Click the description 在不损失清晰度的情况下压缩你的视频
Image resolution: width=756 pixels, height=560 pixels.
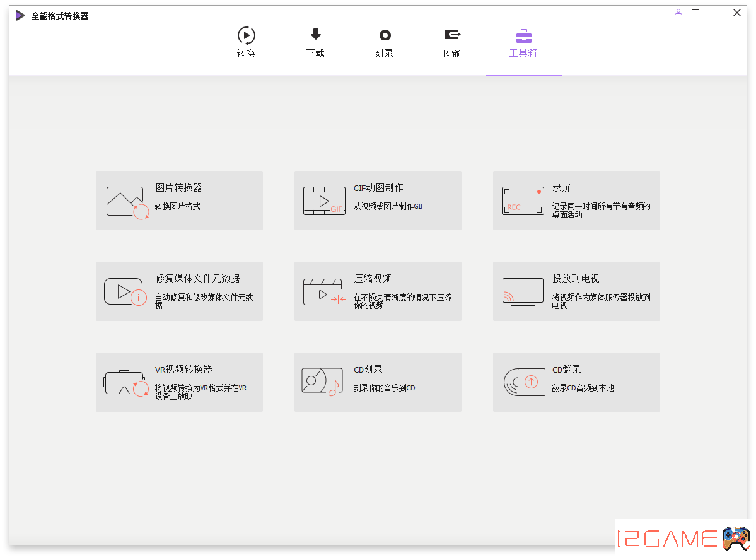pyautogui.click(x=402, y=301)
